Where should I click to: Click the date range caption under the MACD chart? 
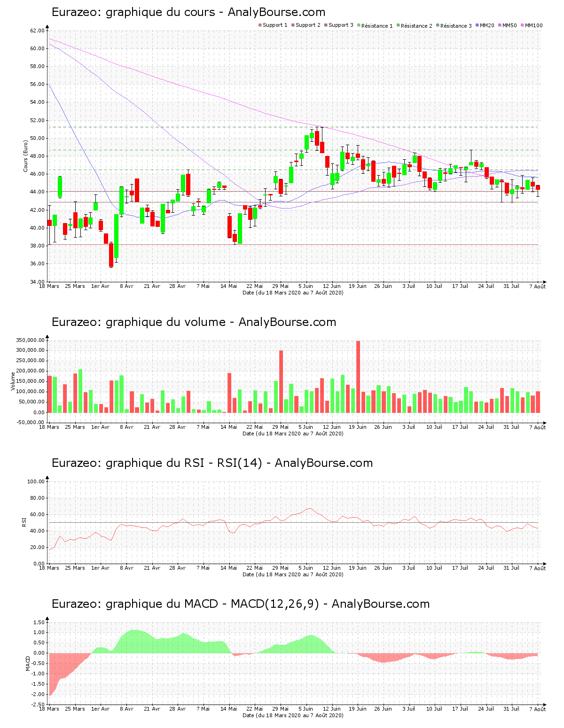coord(293,715)
